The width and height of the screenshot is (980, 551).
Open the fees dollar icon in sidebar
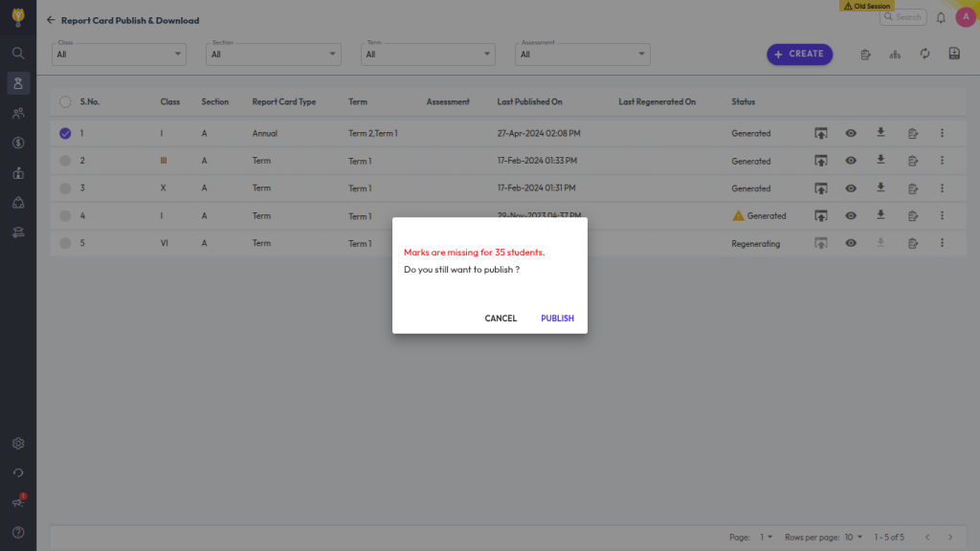[x=18, y=143]
